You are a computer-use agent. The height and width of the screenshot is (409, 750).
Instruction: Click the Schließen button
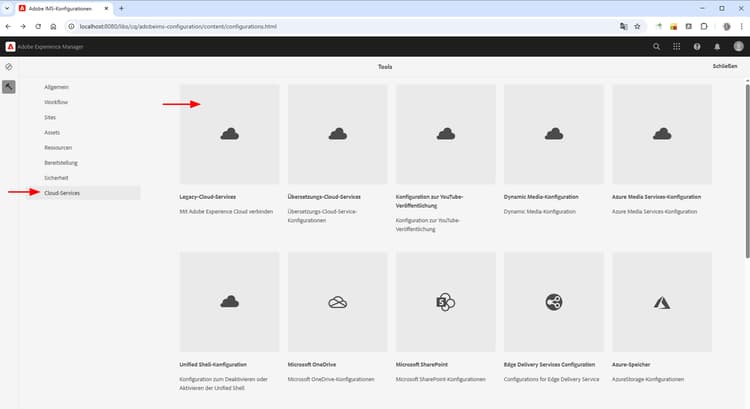725,66
